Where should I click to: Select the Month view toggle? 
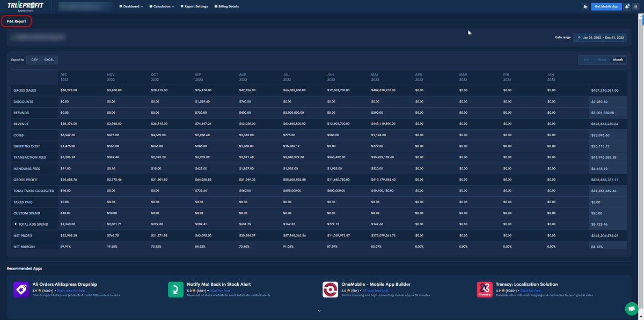pyautogui.click(x=618, y=60)
